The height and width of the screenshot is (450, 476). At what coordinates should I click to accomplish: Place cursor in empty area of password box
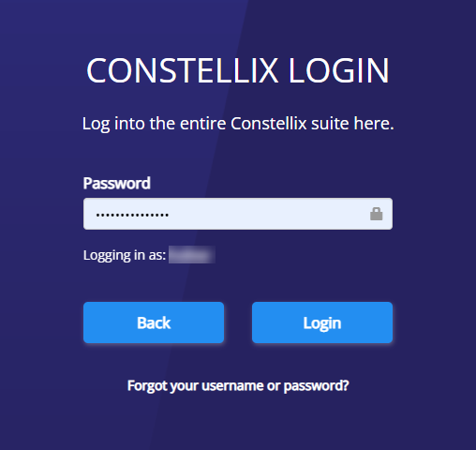point(269,214)
